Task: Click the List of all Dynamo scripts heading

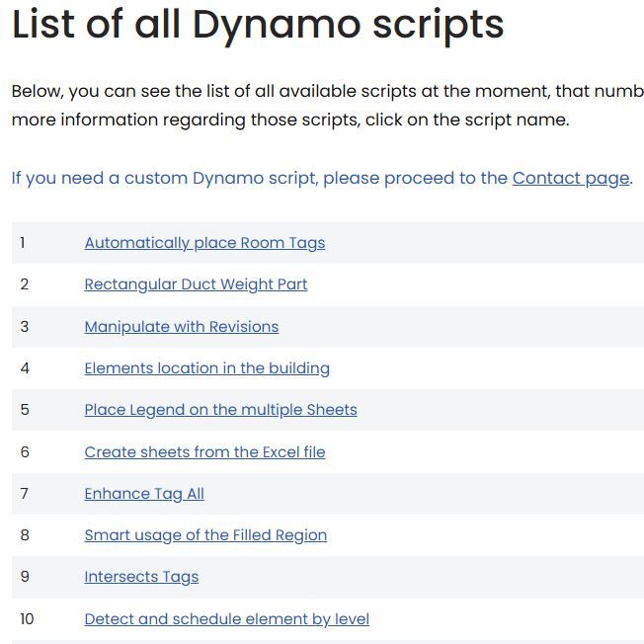Action: (258, 26)
